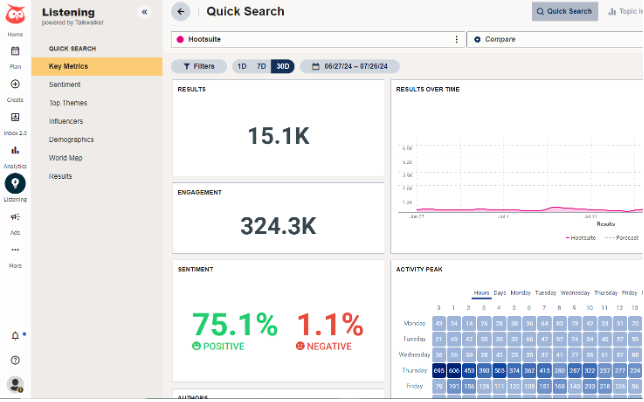Viewport: 644px width, 402px height.
Task: Open the Sentiment section
Action: coord(65,85)
